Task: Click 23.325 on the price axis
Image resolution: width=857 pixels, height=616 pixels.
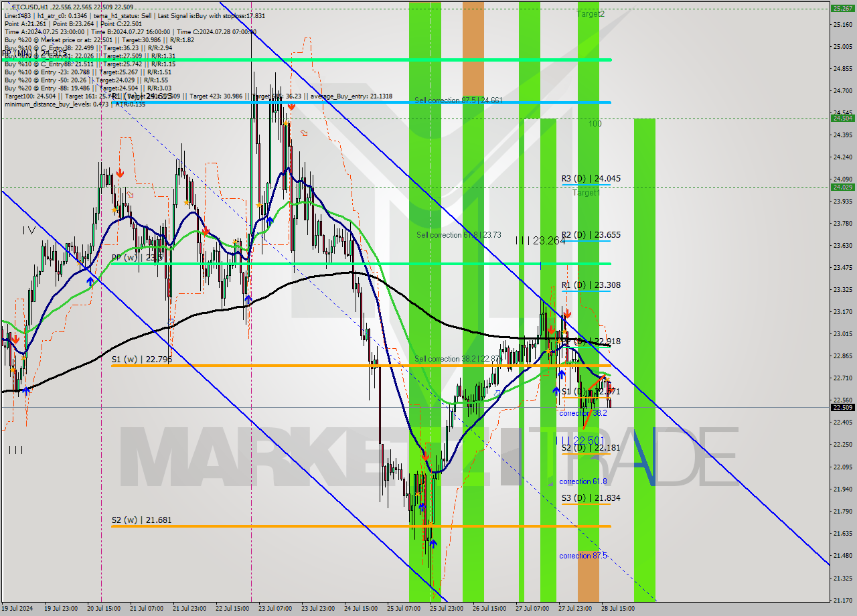Action: pyautogui.click(x=842, y=289)
